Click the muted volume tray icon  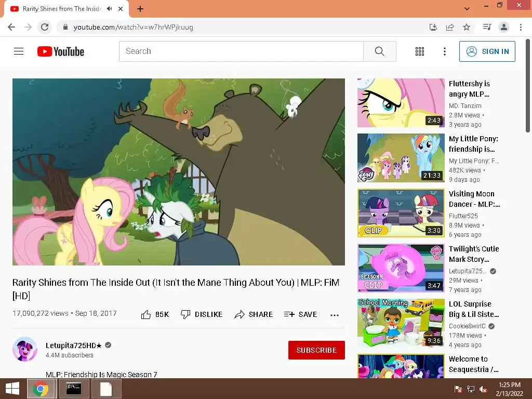pyautogui.click(x=483, y=389)
